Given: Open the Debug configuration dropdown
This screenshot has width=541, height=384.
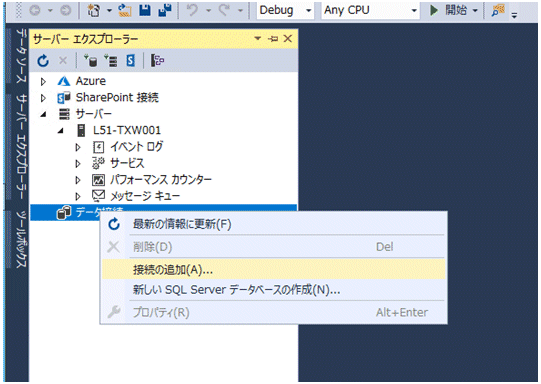Looking at the screenshot, I should point(285,10).
